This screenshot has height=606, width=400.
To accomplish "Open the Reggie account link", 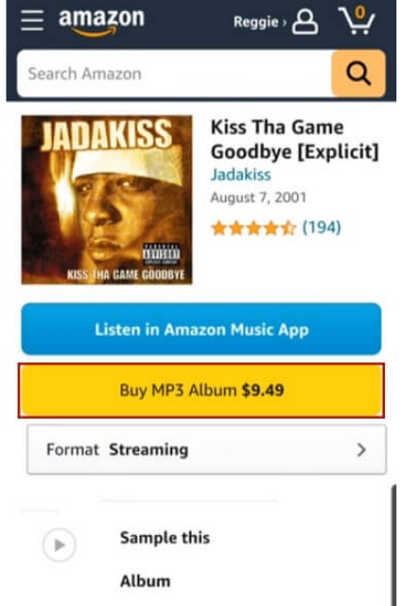I will [260, 22].
